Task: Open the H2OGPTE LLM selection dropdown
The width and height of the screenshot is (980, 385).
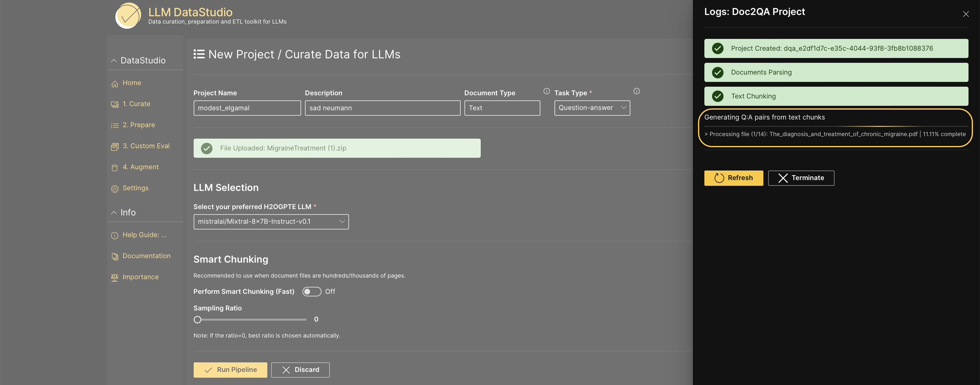Action: click(x=271, y=222)
